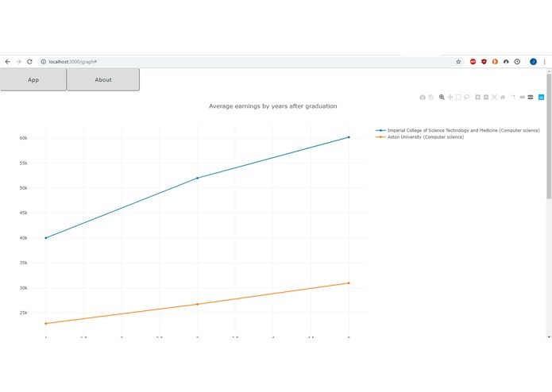The image size is (552, 392).
Task: Open the red shield extension
Action: 484,62
